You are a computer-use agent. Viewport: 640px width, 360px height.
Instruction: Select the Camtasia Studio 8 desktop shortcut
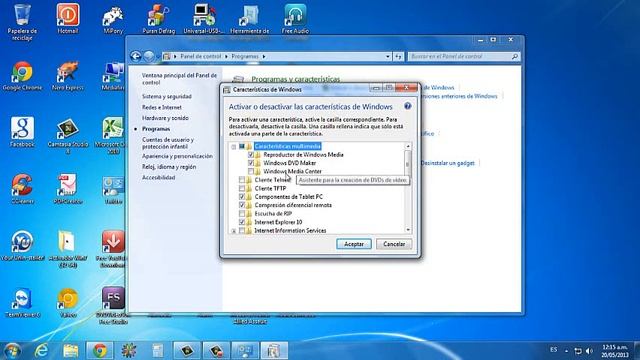click(68, 136)
